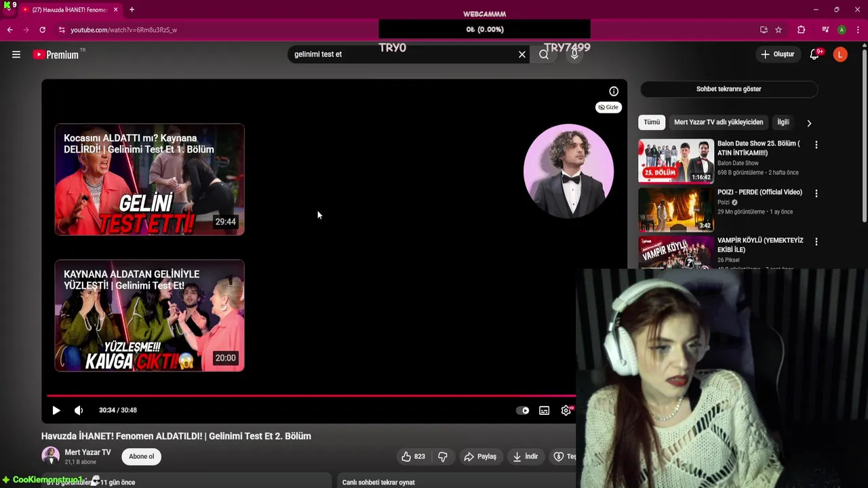Select the 'İlgili' filter chip
Image resolution: width=868 pixels, height=488 pixels.
pyautogui.click(x=783, y=122)
